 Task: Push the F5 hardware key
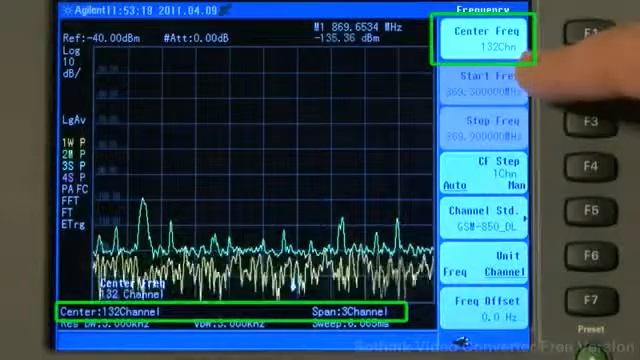click(x=591, y=211)
